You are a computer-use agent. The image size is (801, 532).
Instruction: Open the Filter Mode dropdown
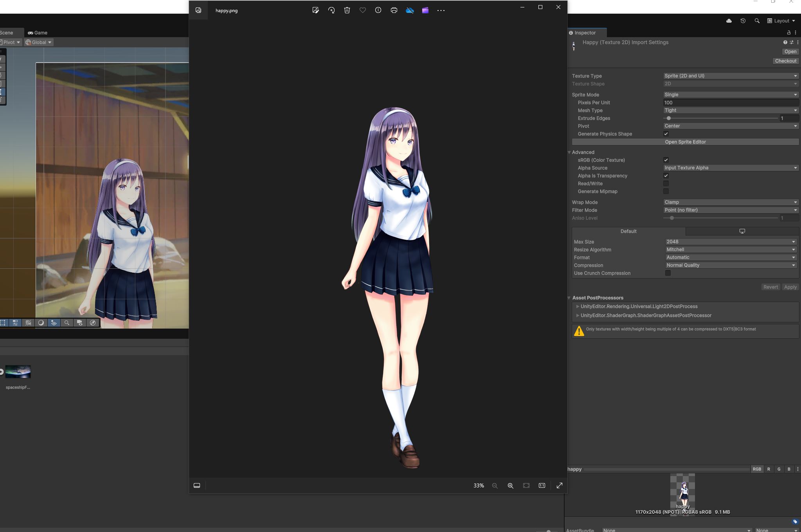(x=729, y=210)
